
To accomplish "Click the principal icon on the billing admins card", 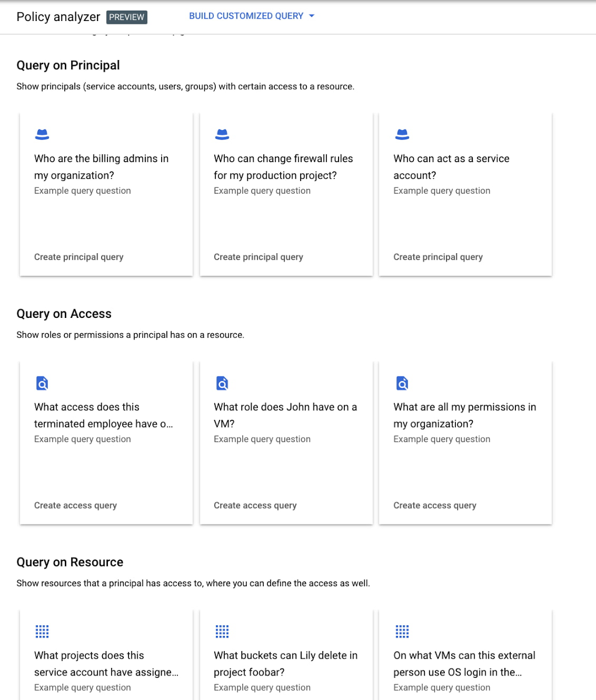I will click(41, 134).
